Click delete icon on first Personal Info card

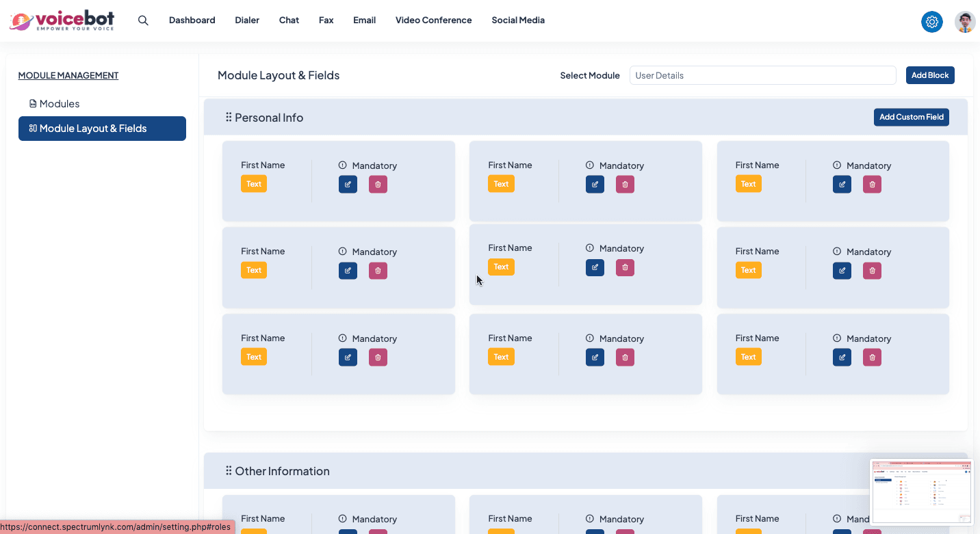coord(378,185)
